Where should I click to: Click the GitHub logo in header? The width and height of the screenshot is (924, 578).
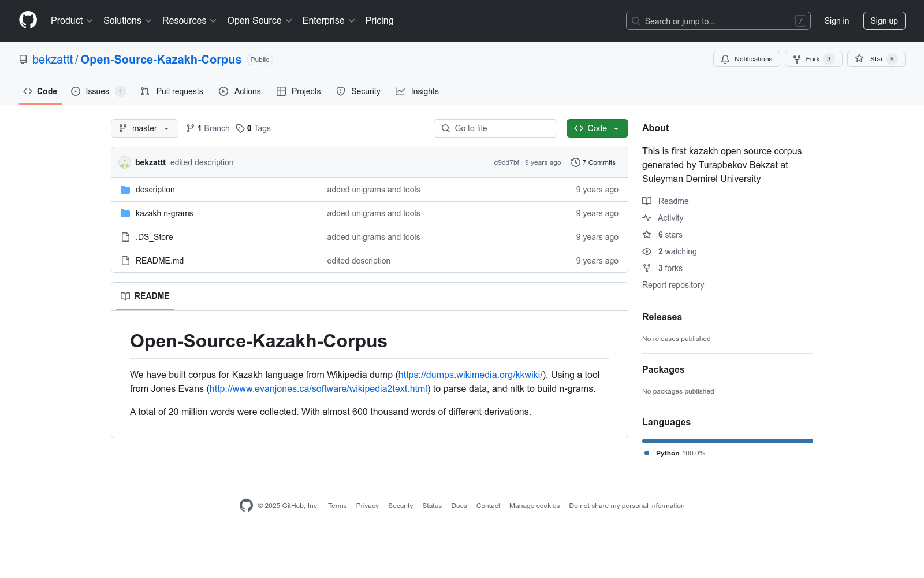(x=28, y=20)
